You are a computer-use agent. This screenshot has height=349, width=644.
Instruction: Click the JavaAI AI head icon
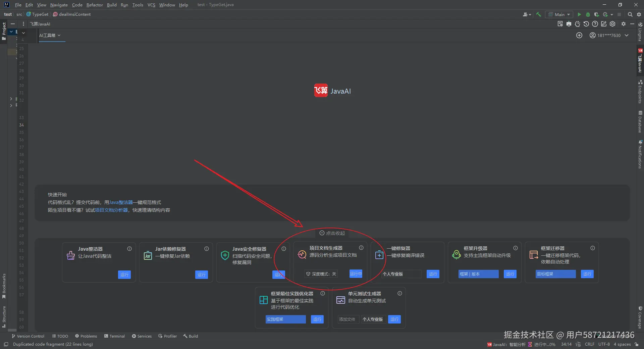pos(578,24)
